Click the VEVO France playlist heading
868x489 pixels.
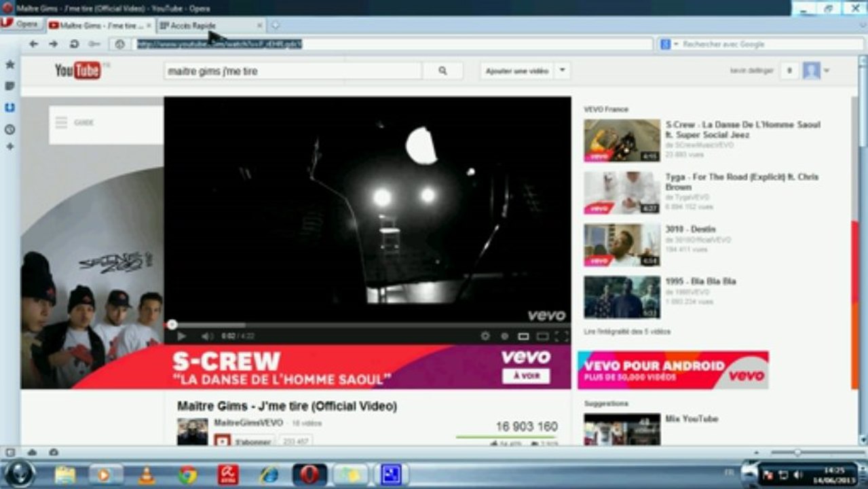click(x=606, y=109)
